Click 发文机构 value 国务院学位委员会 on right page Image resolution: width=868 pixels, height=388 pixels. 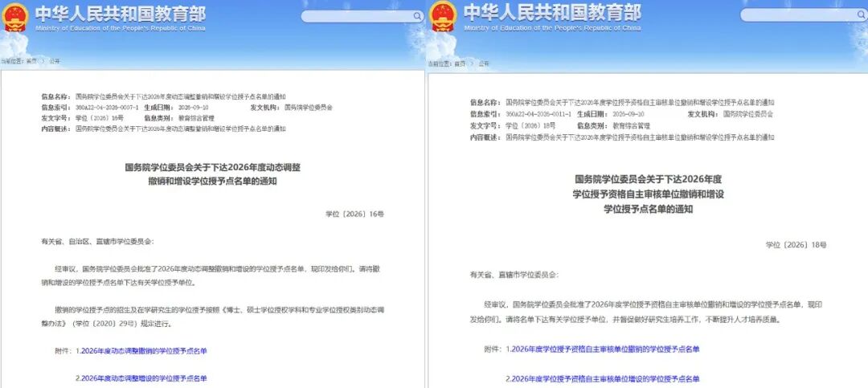tap(748, 114)
